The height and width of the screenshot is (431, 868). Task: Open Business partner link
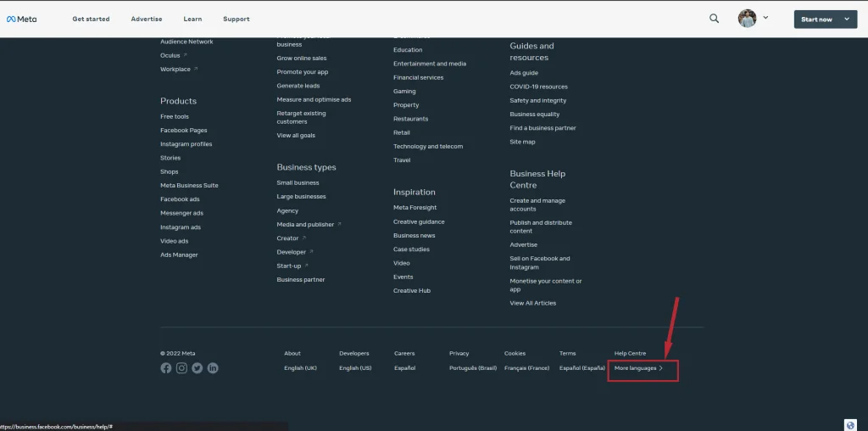point(301,280)
